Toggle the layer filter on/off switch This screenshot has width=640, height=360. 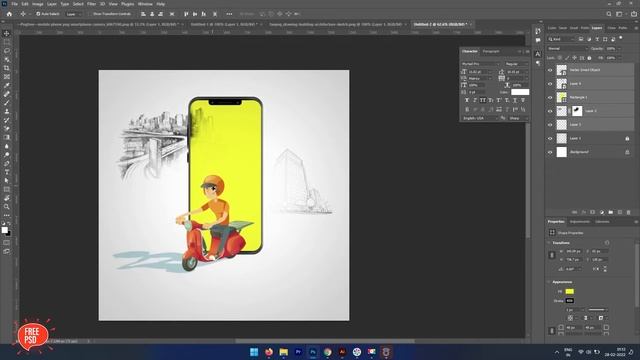(621, 38)
